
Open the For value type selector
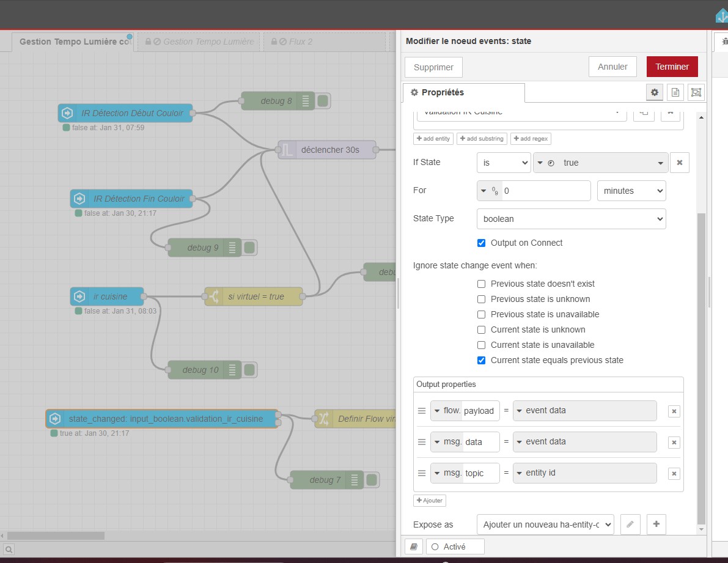[490, 191]
